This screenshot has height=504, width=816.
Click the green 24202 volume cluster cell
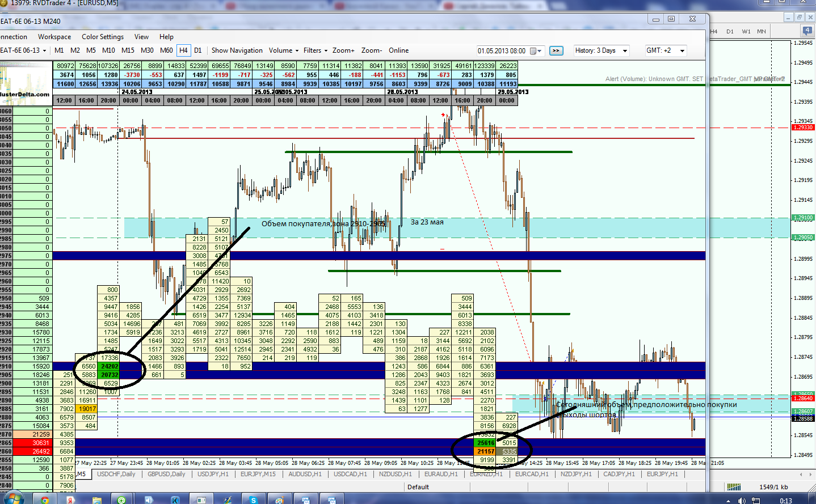click(x=109, y=366)
